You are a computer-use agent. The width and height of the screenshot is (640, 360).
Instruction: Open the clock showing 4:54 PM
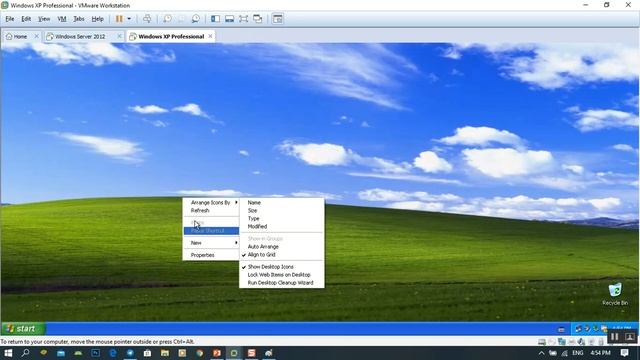(x=600, y=353)
